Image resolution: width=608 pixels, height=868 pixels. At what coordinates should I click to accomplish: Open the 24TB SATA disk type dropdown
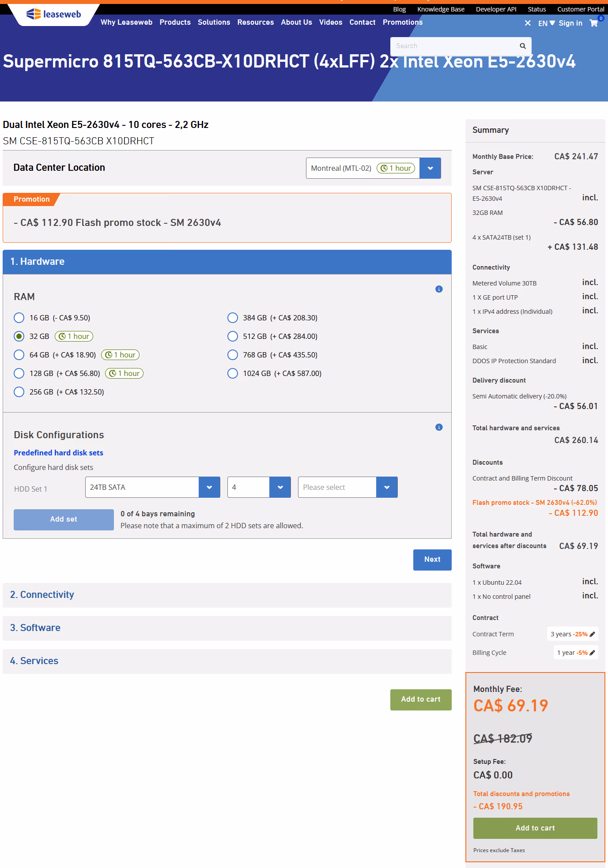(153, 487)
